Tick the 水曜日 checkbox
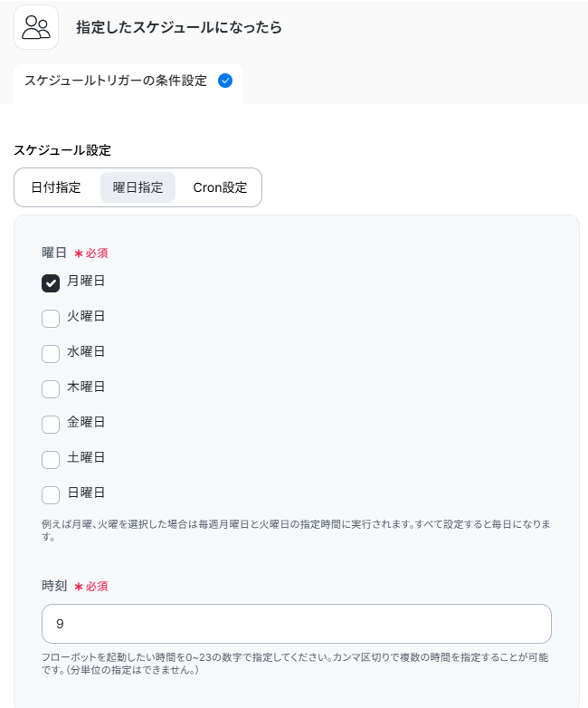Viewport: 588px width, 708px height. pyautogui.click(x=51, y=354)
